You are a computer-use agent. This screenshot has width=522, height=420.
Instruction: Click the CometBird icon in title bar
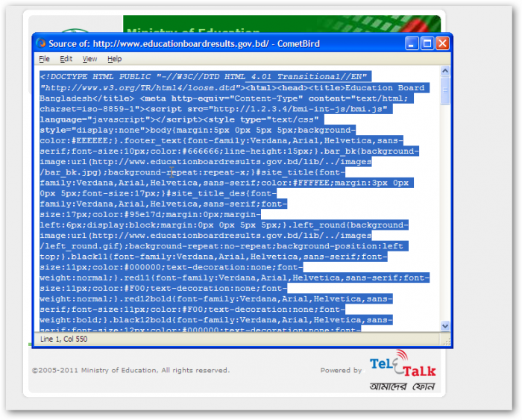(41, 43)
